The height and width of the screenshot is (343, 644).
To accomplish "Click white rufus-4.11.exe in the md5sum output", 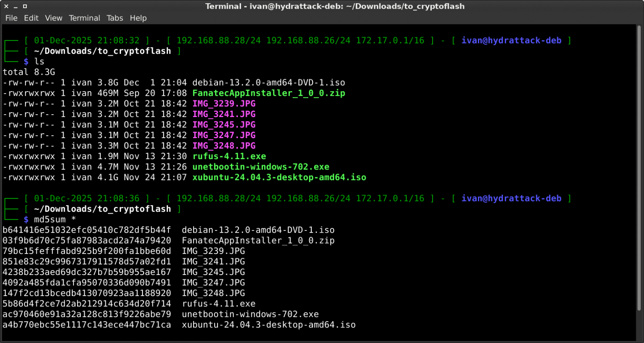I will pos(219,304).
